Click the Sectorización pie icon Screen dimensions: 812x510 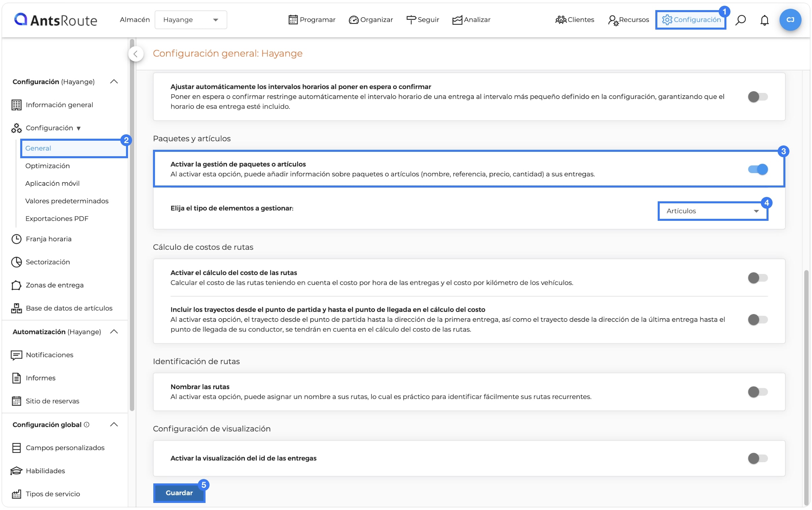[x=16, y=262]
